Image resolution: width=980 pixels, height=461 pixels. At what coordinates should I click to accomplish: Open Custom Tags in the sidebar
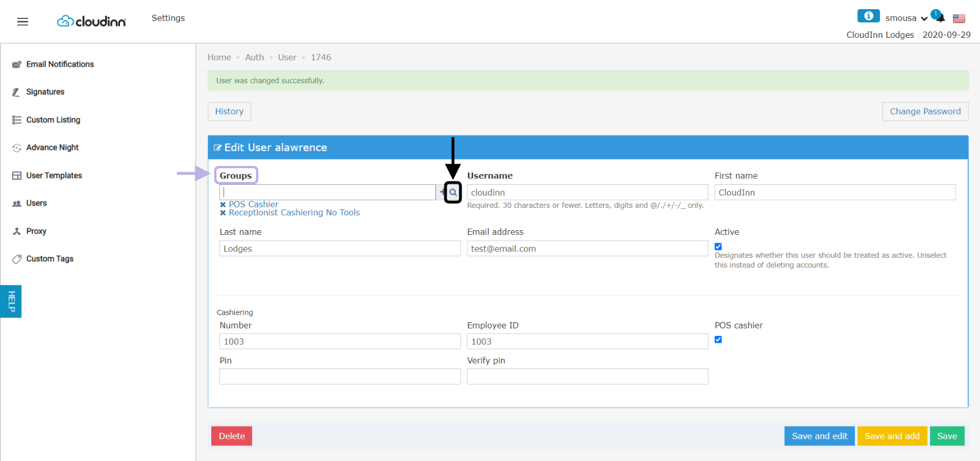pyautogui.click(x=49, y=259)
